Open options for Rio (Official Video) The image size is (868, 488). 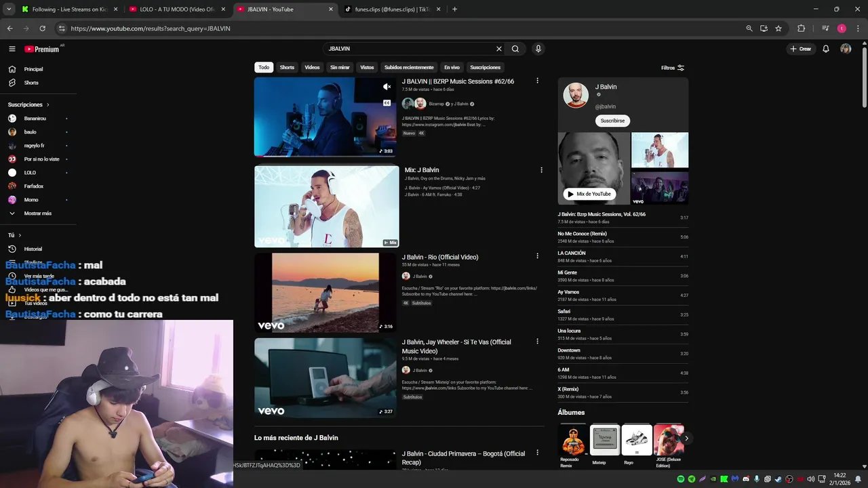click(x=537, y=256)
